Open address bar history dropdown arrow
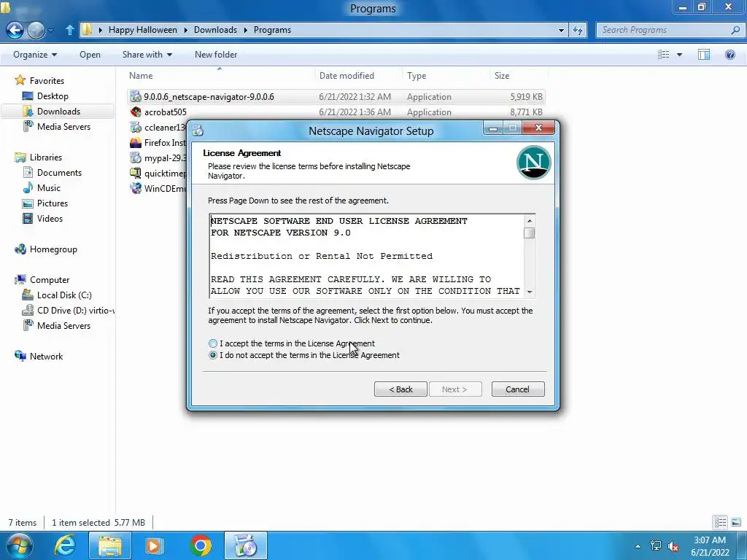 tap(561, 30)
